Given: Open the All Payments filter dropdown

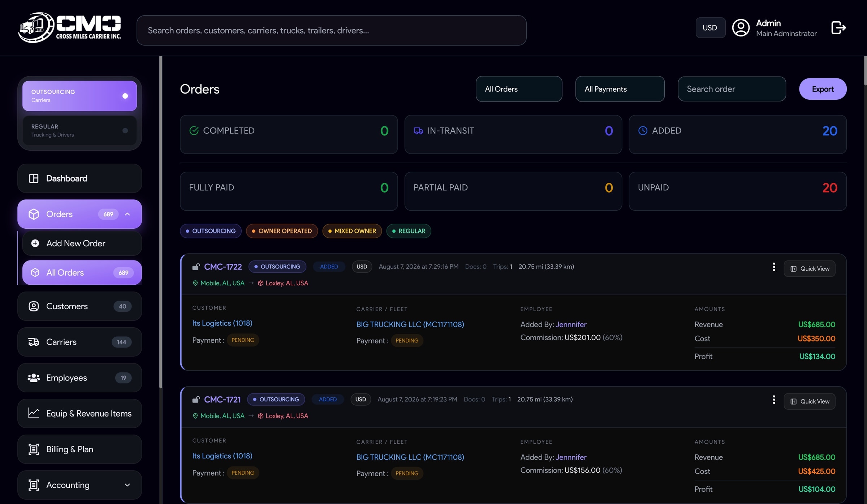Looking at the screenshot, I should 620,89.
